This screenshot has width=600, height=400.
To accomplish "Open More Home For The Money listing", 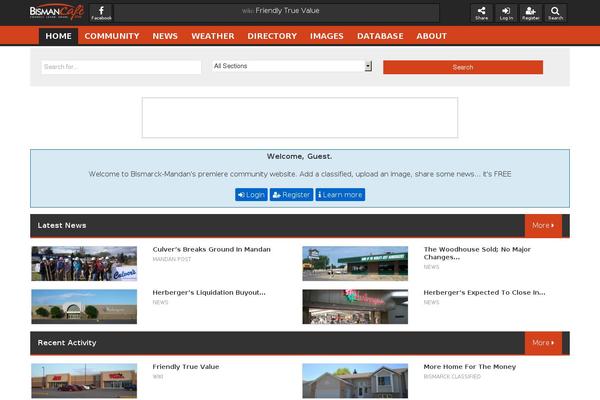I will tap(470, 367).
